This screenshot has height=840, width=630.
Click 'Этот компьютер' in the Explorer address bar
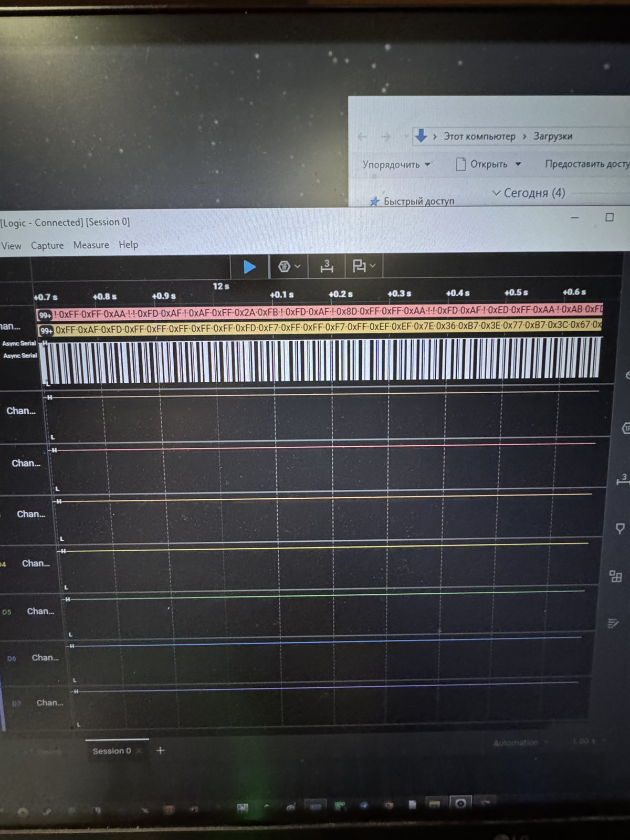480,136
